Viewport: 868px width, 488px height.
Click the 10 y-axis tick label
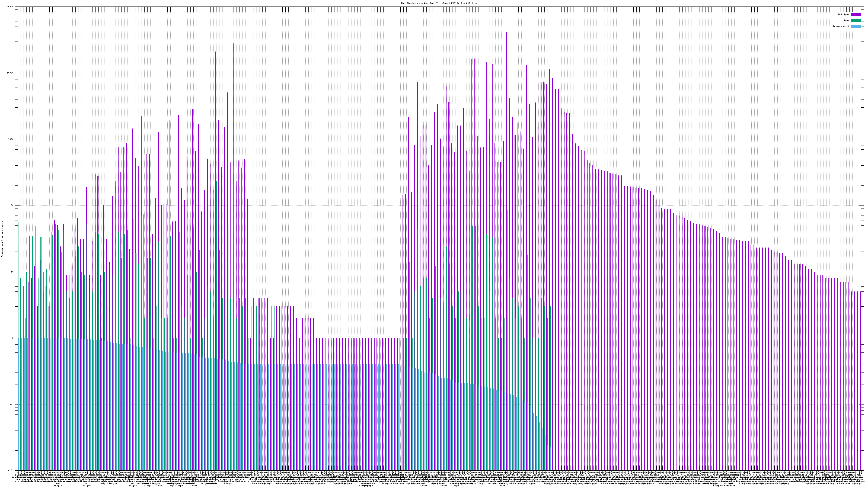point(13,272)
